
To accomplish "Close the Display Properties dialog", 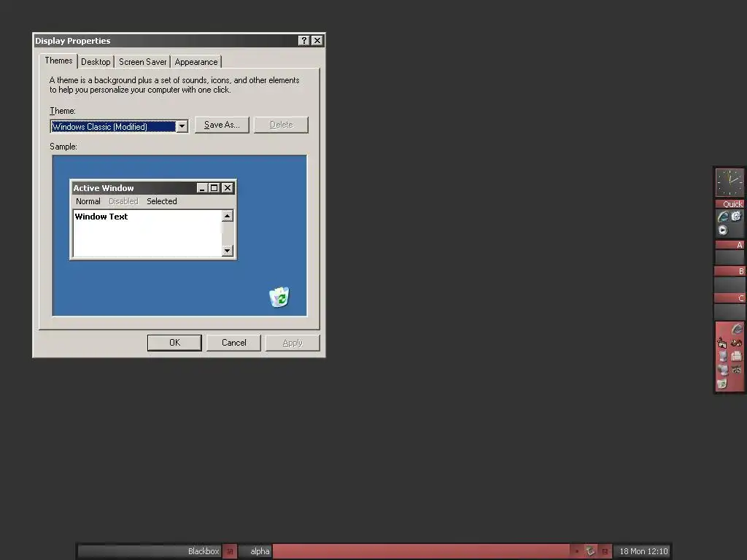I will (317, 41).
